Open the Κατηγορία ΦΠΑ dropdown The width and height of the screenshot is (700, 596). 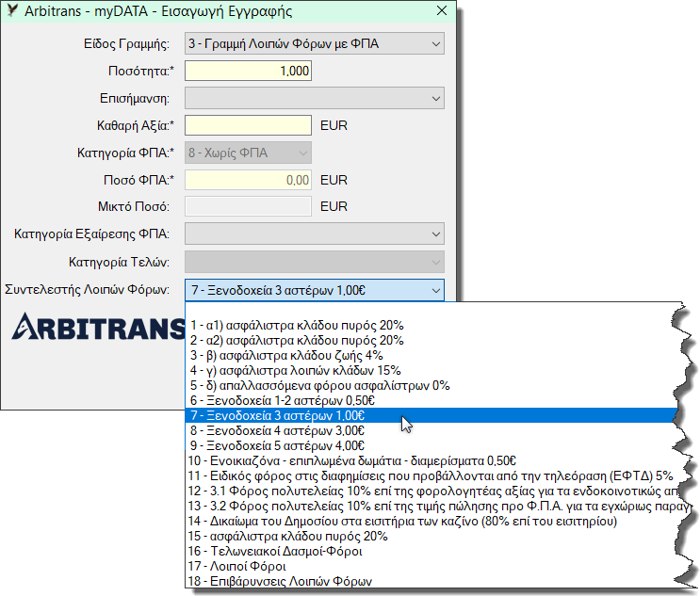click(248, 153)
